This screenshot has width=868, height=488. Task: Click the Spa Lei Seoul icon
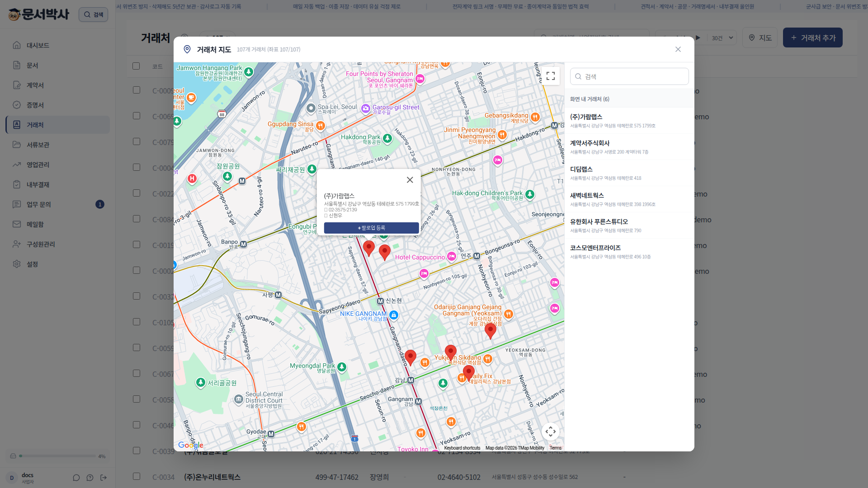[x=311, y=108]
